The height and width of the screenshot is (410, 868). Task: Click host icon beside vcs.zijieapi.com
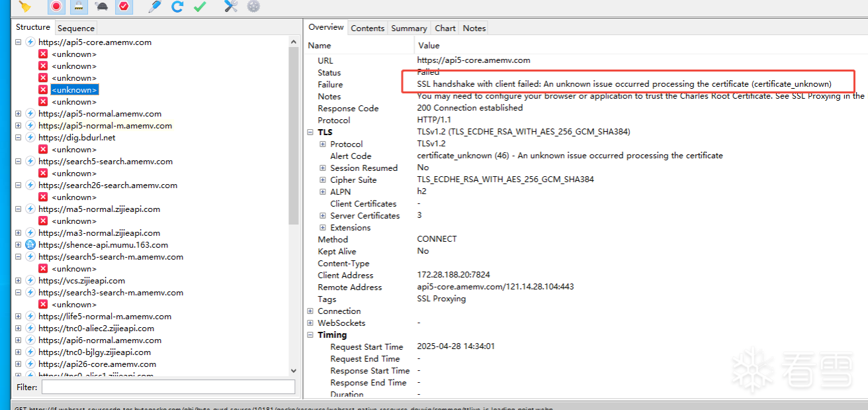(x=30, y=280)
